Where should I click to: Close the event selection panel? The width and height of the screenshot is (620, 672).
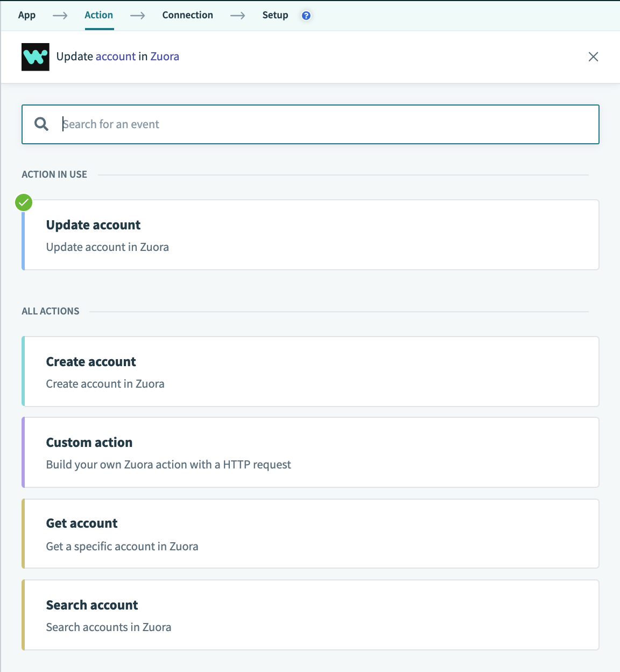tap(593, 57)
